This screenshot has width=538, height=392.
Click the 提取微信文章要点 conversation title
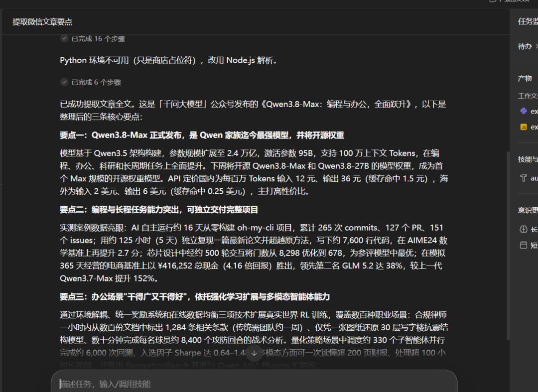point(42,22)
